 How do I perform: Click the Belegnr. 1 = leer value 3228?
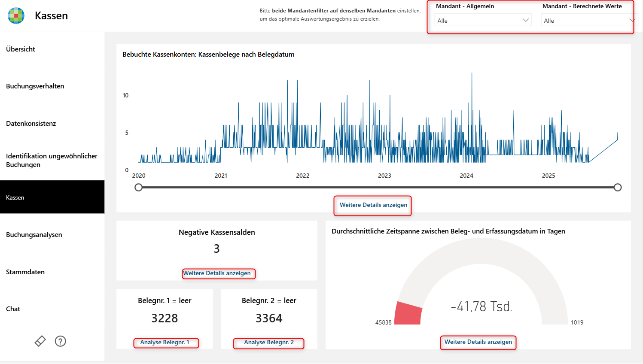(165, 318)
